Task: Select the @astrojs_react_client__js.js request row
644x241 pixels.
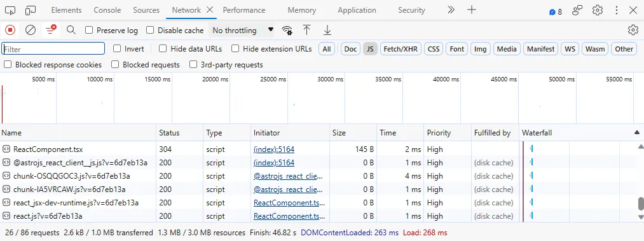Action: (x=259, y=163)
